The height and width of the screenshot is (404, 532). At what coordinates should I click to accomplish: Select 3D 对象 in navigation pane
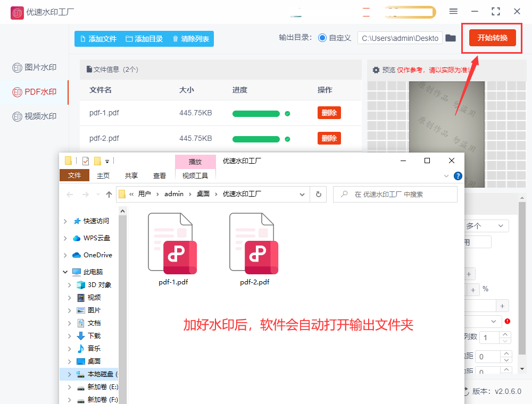click(94, 285)
